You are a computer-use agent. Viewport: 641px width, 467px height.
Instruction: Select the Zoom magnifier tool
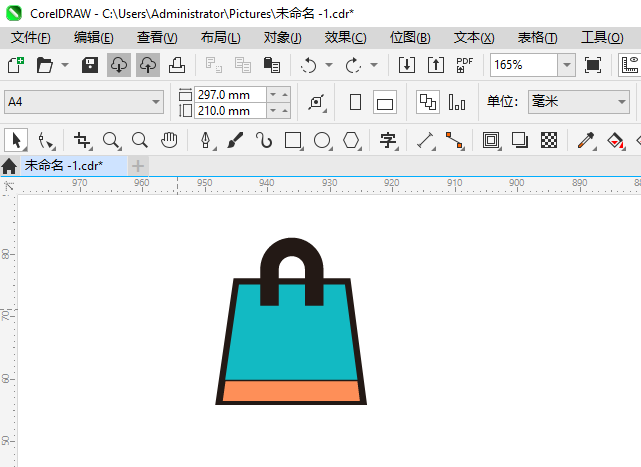coord(111,140)
